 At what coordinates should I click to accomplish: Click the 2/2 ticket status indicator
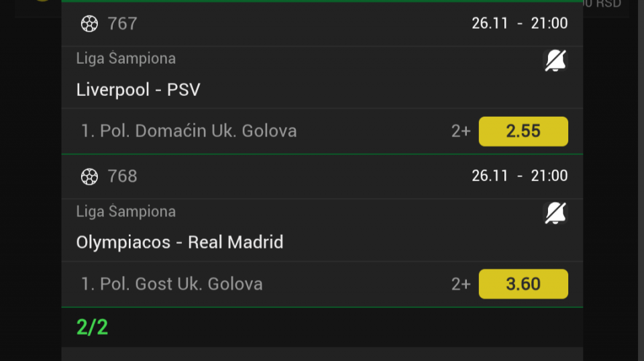click(92, 327)
